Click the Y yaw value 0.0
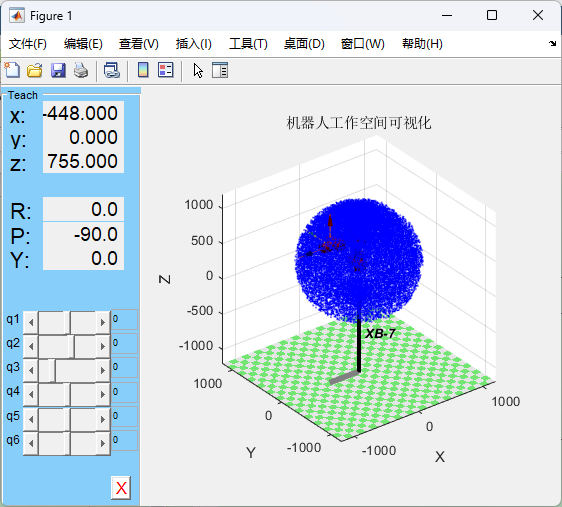 84,258
